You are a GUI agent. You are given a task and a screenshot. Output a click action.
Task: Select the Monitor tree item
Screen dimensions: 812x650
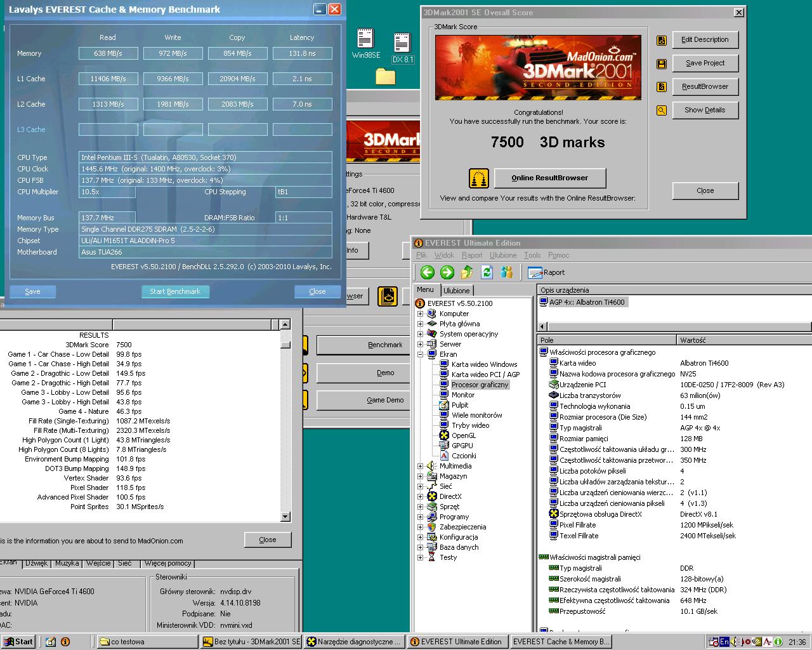coord(463,395)
